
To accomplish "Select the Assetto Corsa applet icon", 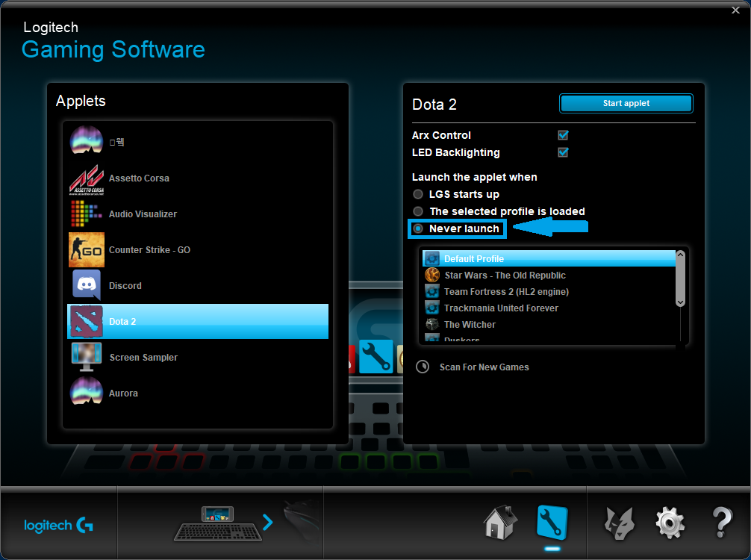I will pyautogui.click(x=86, y=179).
